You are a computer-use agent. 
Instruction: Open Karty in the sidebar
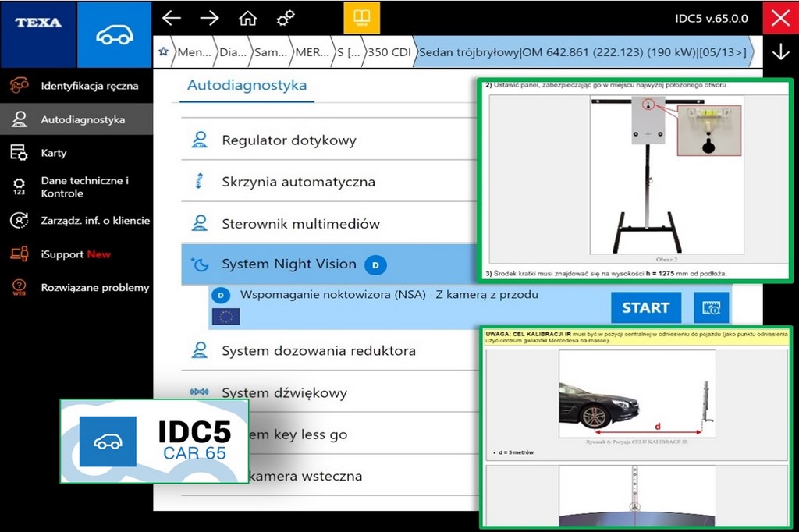click(76, 153)
